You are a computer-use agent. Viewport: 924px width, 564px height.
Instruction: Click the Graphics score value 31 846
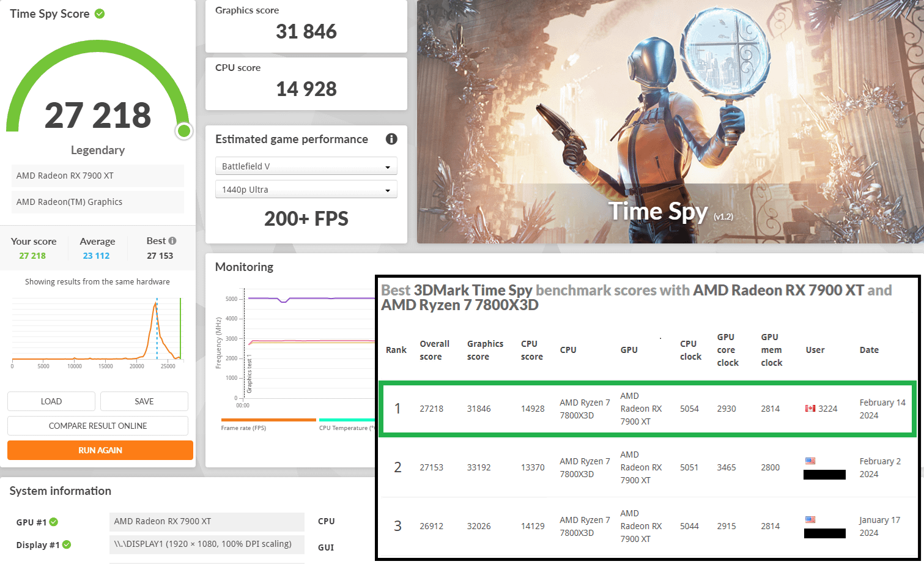(306, 31)
